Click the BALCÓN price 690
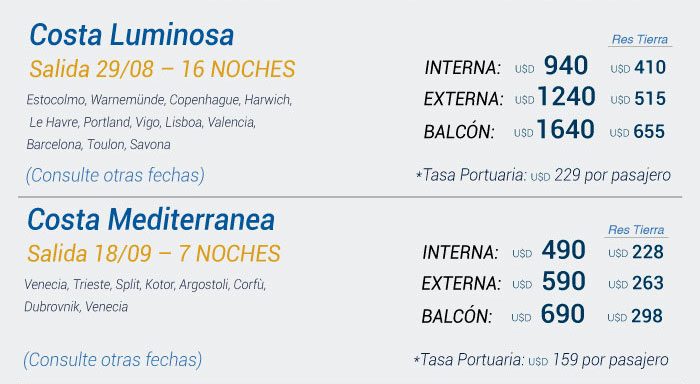The width and height of the screenshot is (700, 384). click(562, 314)
